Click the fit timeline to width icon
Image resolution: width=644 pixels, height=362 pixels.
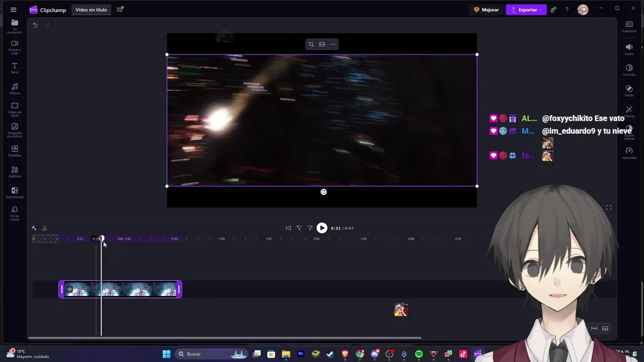[x=594, y=329]
